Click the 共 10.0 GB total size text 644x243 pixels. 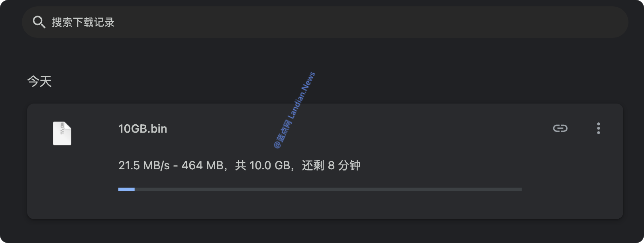[x=263, y=165]
